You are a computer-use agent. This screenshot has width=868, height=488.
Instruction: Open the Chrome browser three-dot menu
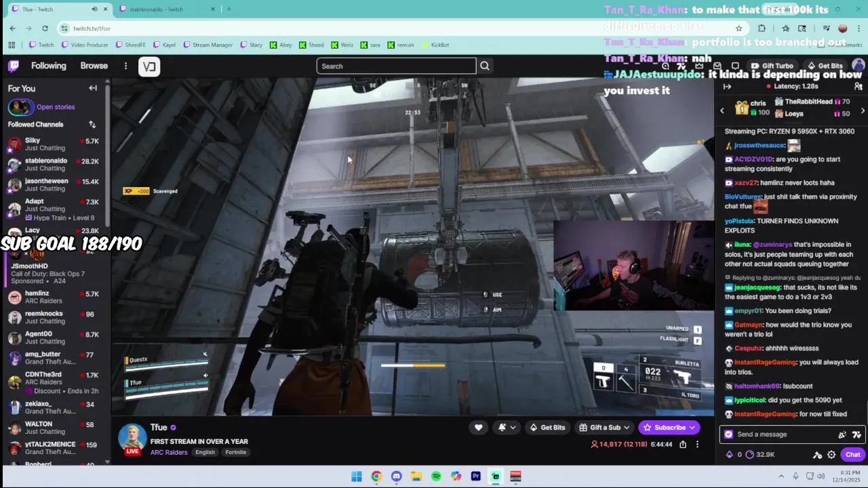pyautogui.click(x=859, y=28)
